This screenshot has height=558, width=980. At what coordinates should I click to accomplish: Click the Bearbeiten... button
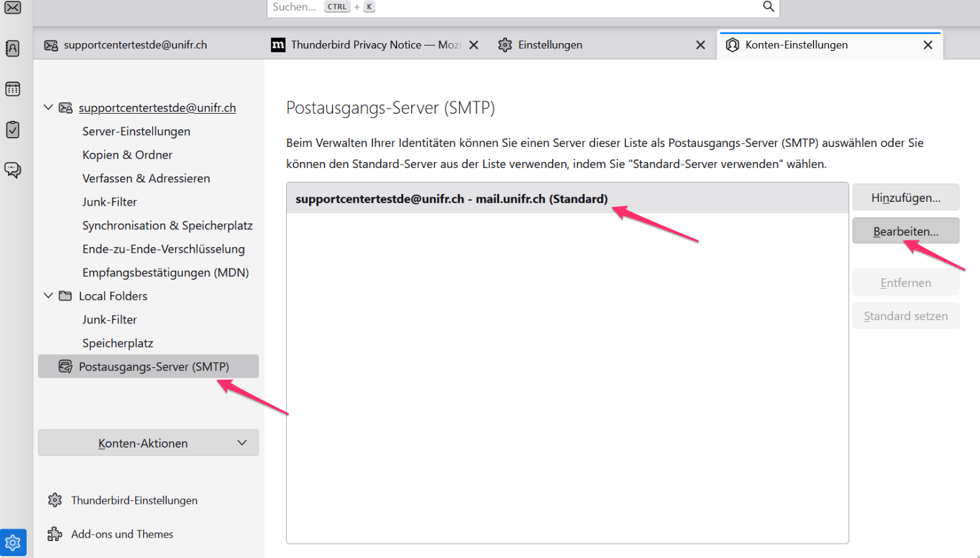coord(906,231)
